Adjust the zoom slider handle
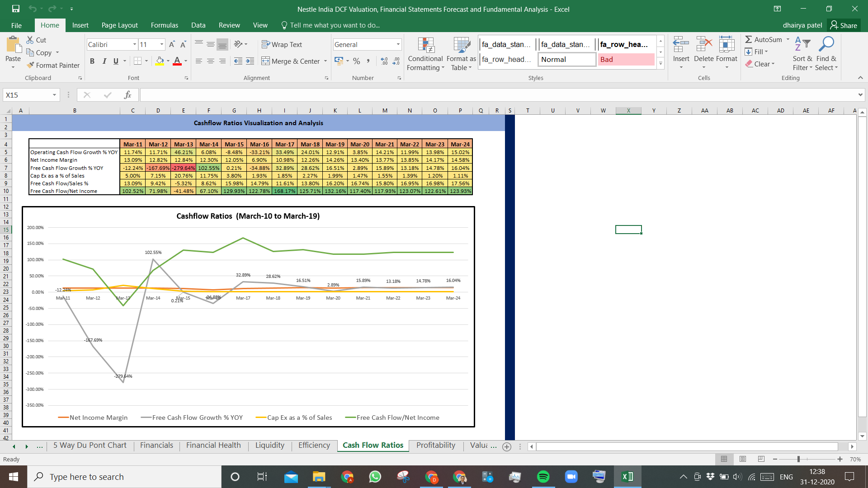The width and height of the screenshot is (868, 488). click(x=798, y=459)
